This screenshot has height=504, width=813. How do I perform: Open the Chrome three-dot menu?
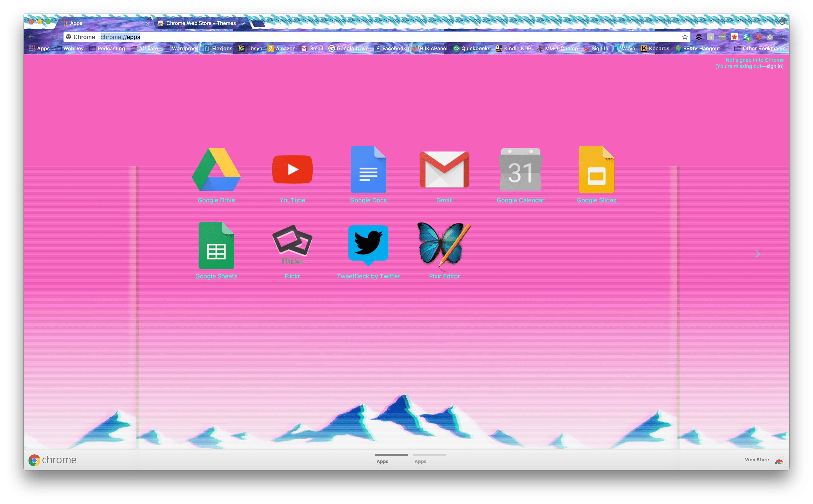tap(782, 37)
